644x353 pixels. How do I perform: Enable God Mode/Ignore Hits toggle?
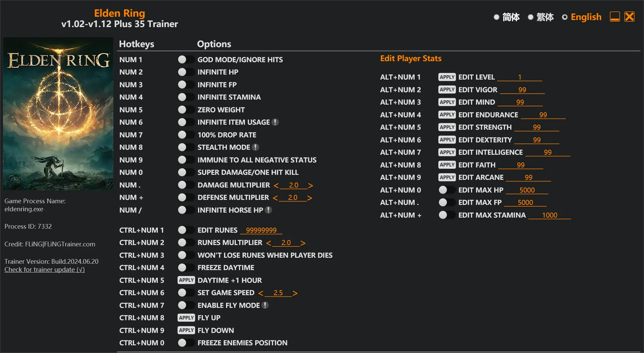[186, 60]
